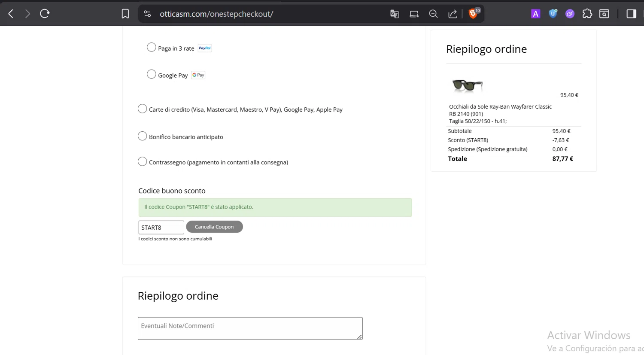
Task: View site information icon in address bar
Action: point(147,14)
